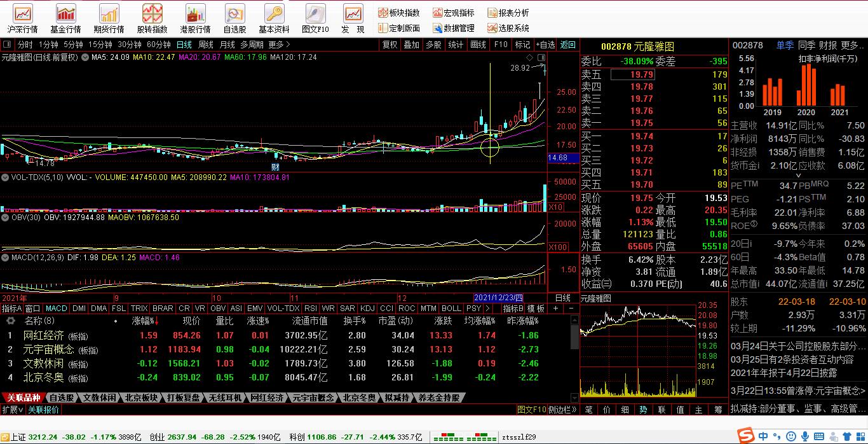This screenshot has width=868, height=444.
Task: Expand the indicator dropdown arrow beside 元隆雅图 chart title
Action: tap(85, 57)
